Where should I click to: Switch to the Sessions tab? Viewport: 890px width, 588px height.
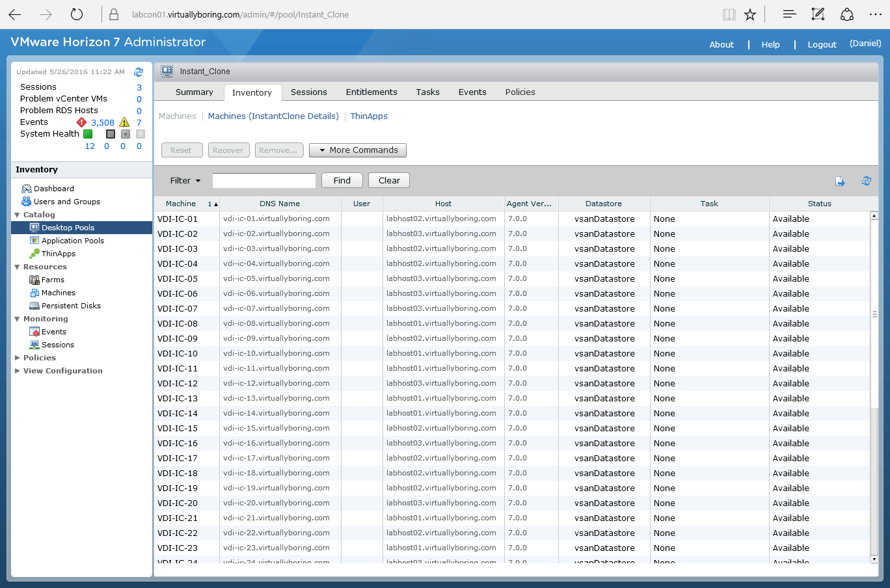[308, 92]
